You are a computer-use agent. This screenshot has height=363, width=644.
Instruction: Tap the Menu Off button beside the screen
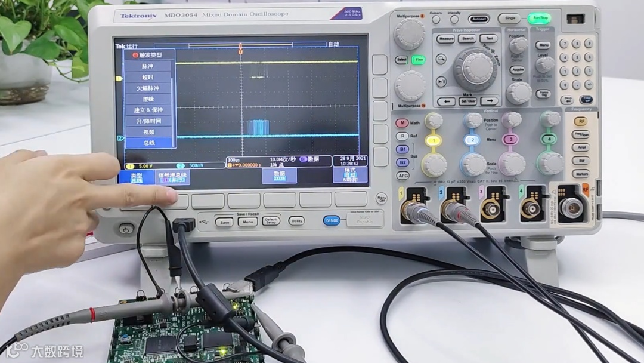pos(382,199)
